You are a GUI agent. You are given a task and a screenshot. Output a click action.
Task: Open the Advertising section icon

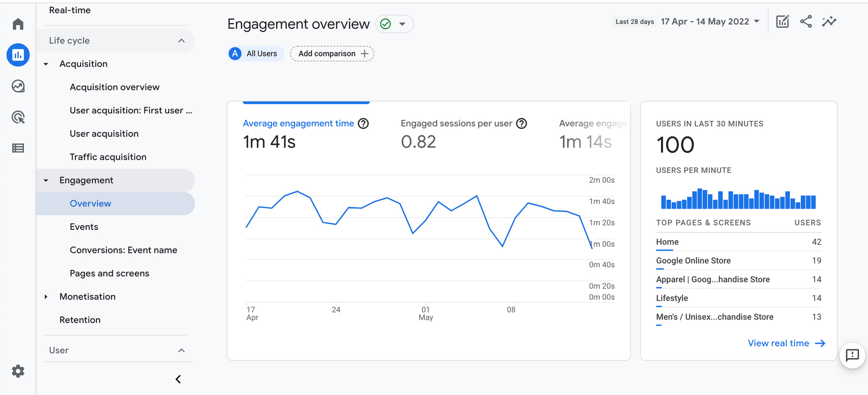pos(18,117)
